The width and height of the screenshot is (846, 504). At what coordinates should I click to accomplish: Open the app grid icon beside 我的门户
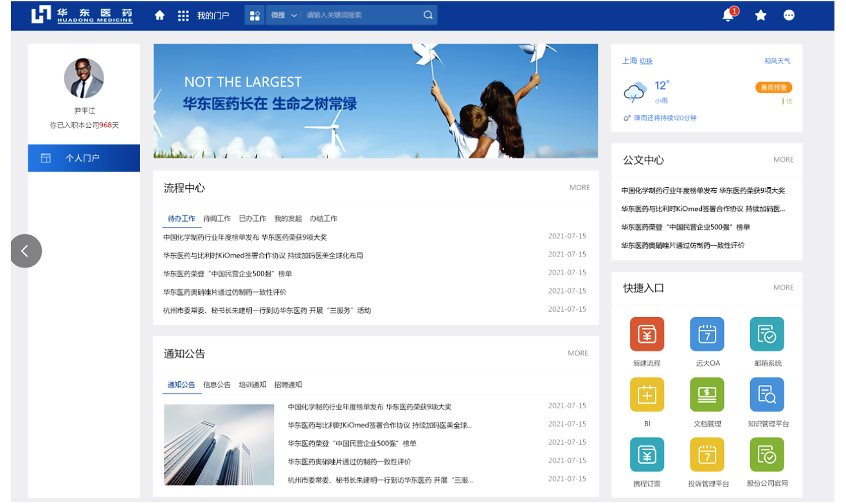tap(183, 15)
